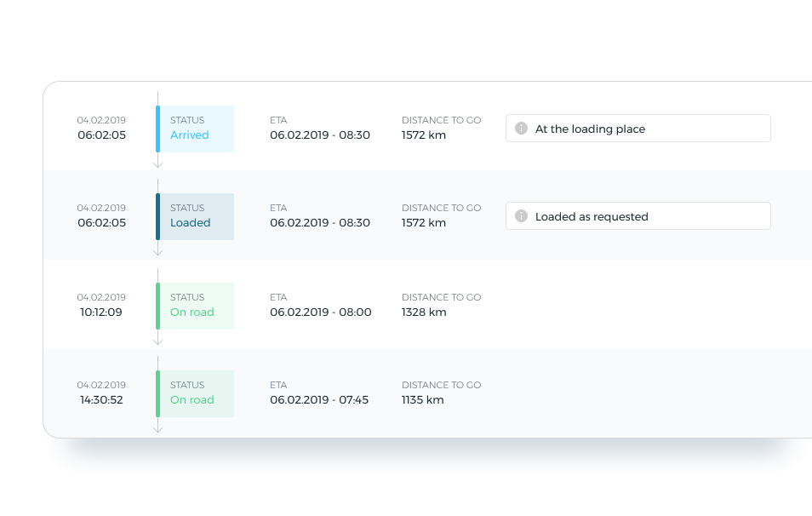This screenshot has width=812, height=516.
Task: Click timeline arrow below the 14:30:52 entry
Action: (x=157, y=428)
